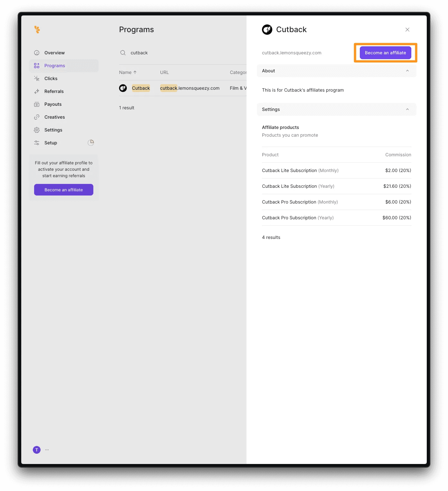Click Become an affiliate in sidebar card
Image resolution: width=448 pixels, height=491 pixels.
pyautogui.click(x=64, y=190)
